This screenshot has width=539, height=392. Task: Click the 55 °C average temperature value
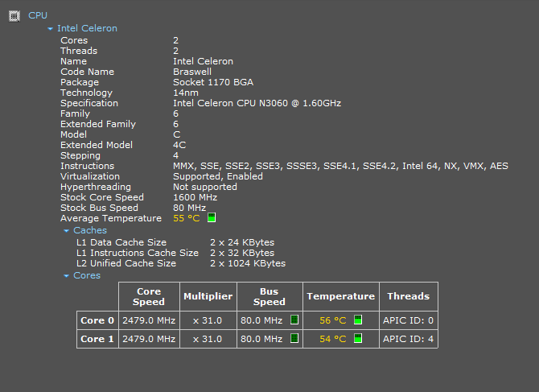[187, 218]
